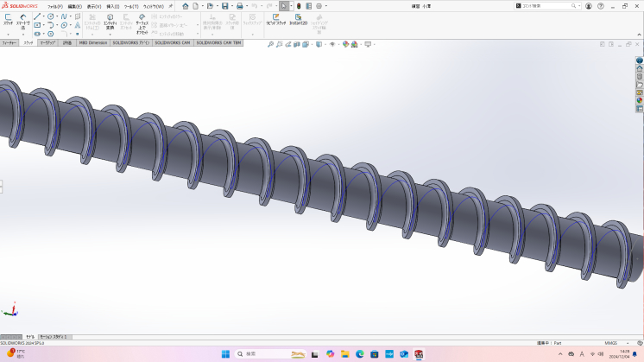The image size is (644, 362).
Task: Select the Spline sketch tool
Action: tap(64, 16)
